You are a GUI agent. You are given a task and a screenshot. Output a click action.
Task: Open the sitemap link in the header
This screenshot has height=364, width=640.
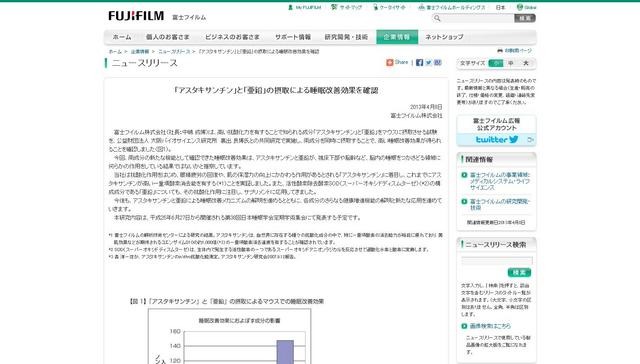(x=347, y=7)
